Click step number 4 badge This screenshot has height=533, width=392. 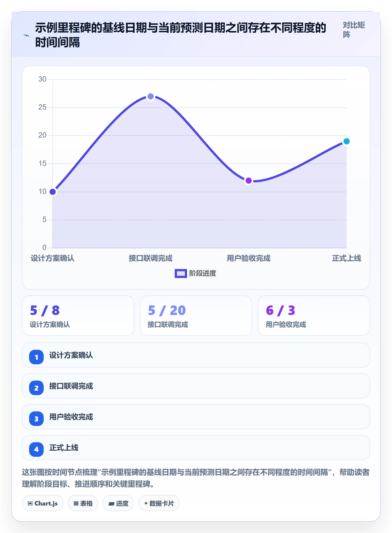(36, 449)
